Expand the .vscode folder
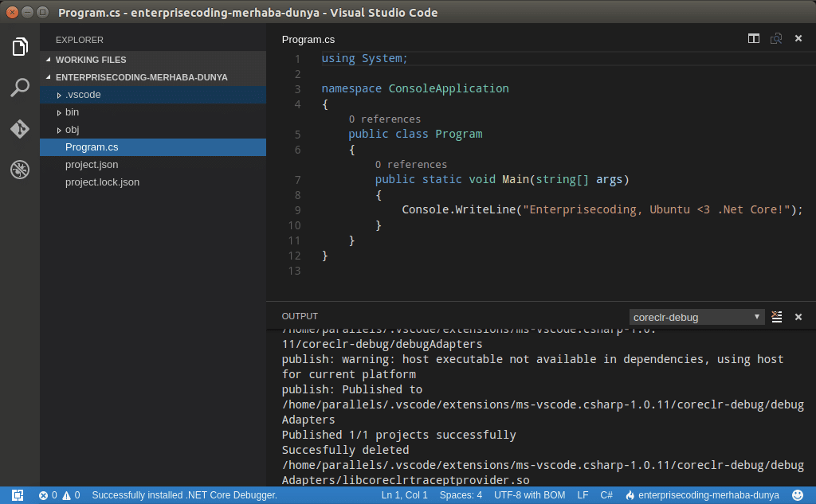 click(x=153, y=95)
